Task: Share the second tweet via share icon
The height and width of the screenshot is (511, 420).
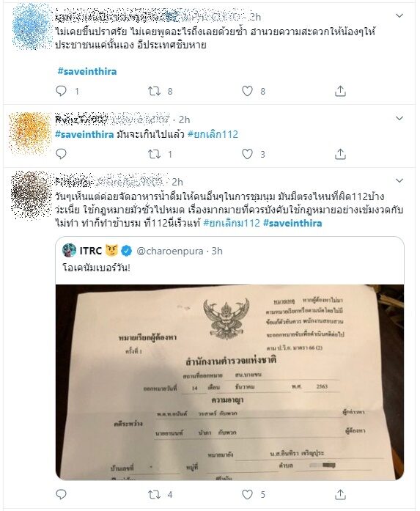Action: point(340,154)
